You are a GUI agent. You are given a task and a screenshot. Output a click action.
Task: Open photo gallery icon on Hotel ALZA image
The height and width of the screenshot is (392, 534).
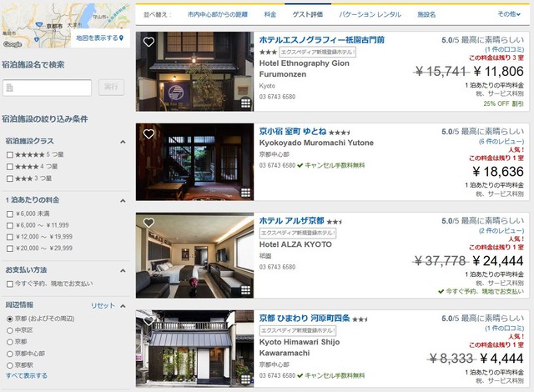245,290
